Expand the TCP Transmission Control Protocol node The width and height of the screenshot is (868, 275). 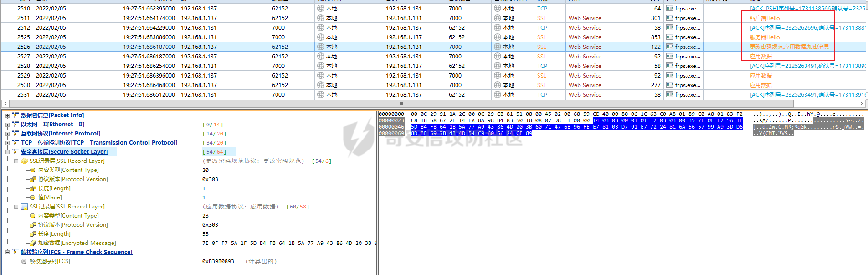tap(7, 143)
